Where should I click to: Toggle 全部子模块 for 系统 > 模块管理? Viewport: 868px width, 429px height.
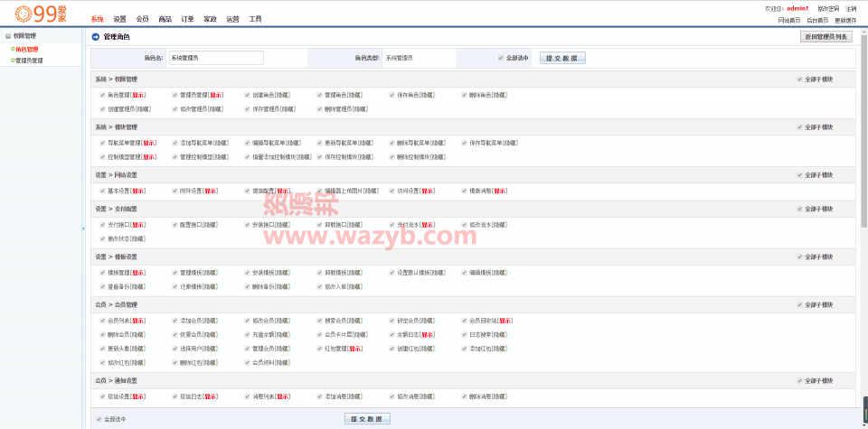799,127
